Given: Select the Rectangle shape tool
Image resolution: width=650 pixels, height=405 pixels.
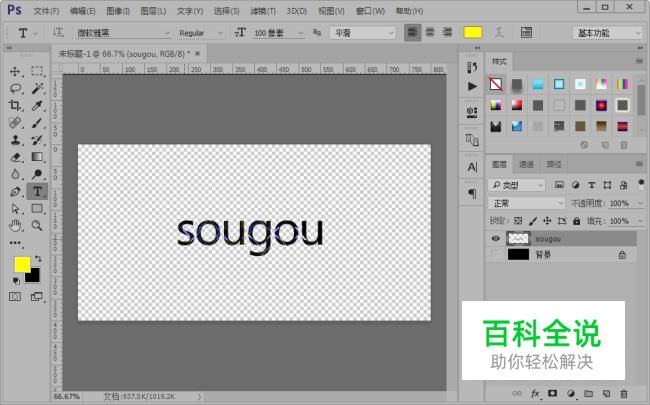Looking at the screenshot, I should coord(37,209).
